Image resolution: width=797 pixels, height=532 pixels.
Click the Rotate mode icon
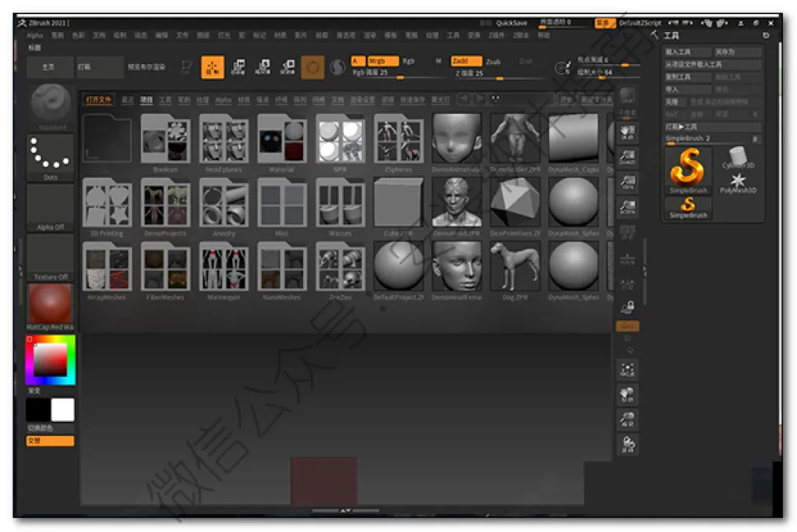288,66
